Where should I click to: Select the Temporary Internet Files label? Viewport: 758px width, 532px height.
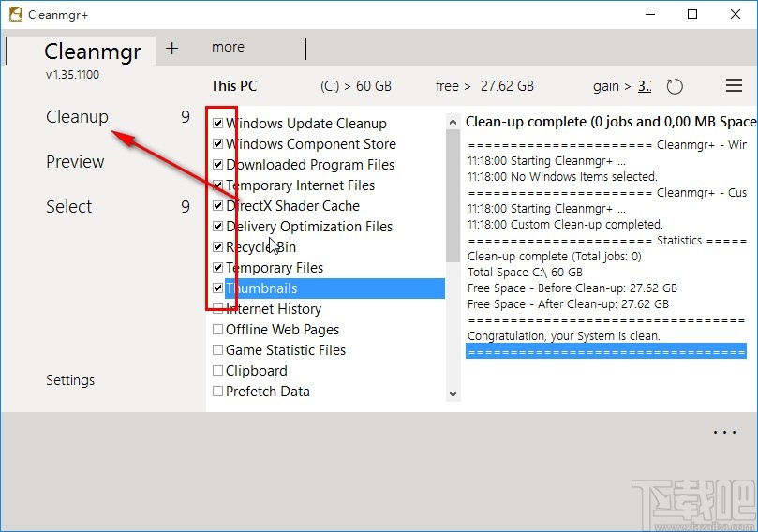pos(300,185)
